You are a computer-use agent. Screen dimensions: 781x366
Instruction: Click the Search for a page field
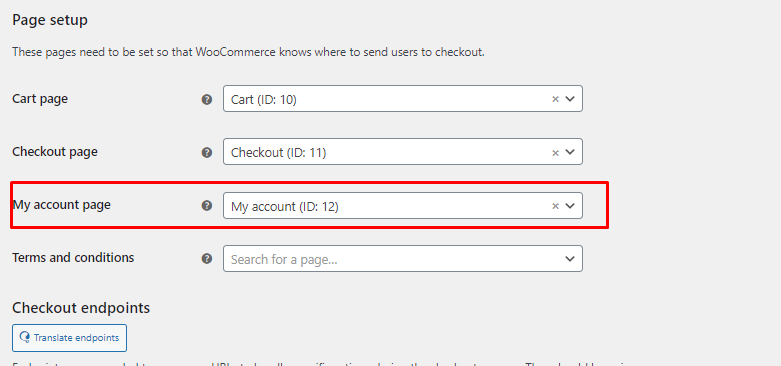click(402, 258)
